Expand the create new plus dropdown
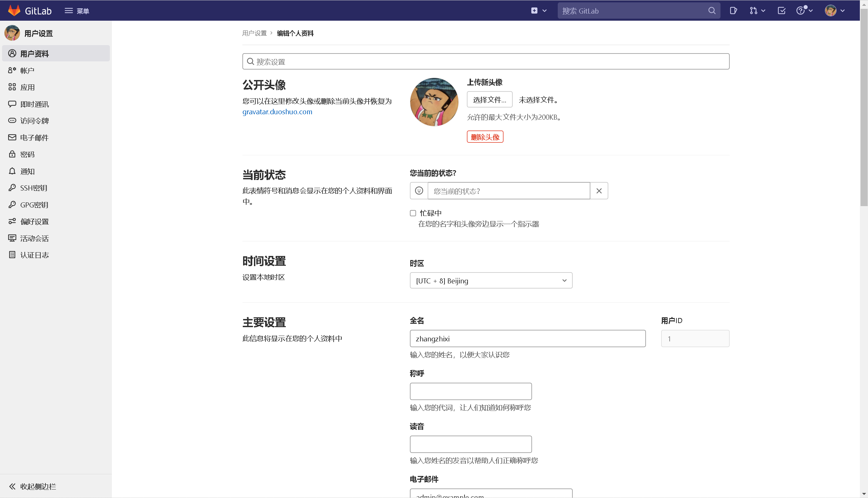This screenshot has height=498, width=868. (539, 11)
